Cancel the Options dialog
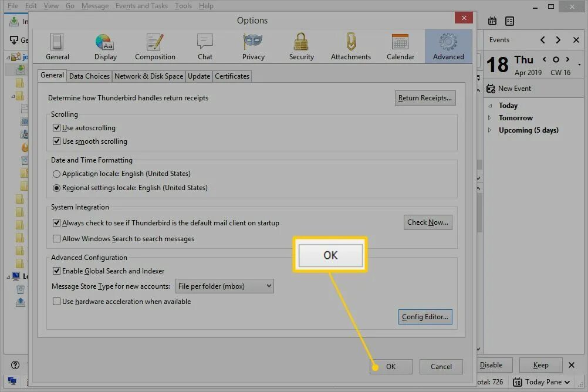Image resolution: width=588 pixels, height=392 pixels. (441, 367)
